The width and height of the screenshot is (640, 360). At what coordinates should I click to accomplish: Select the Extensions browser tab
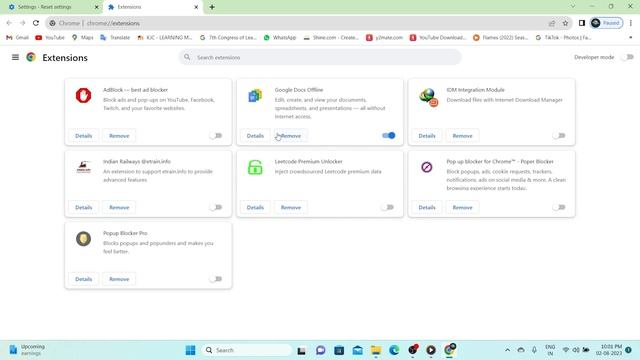pos(153,7)
